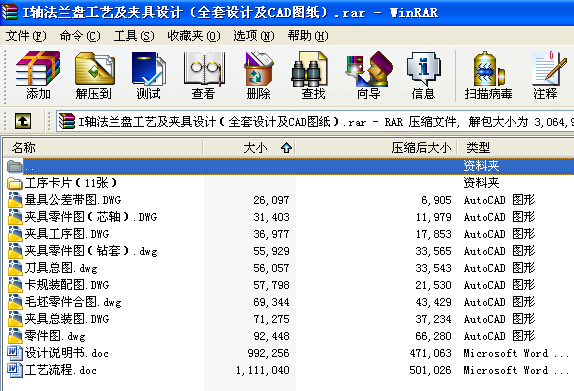The width and height of the screenshot is (574, 391).
Task: Click the 夹具零件图（钻套）.dwg file icon
Action: point(15,251)
